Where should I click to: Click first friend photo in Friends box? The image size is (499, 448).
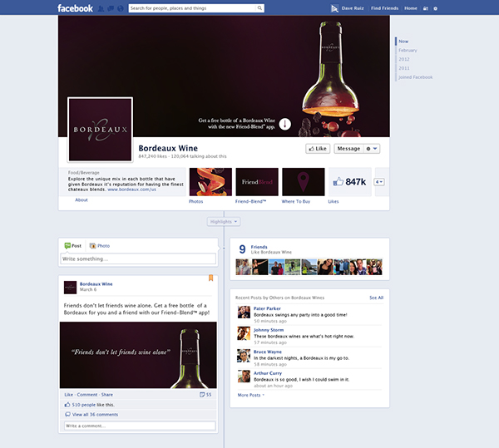[x=244, y=267]
